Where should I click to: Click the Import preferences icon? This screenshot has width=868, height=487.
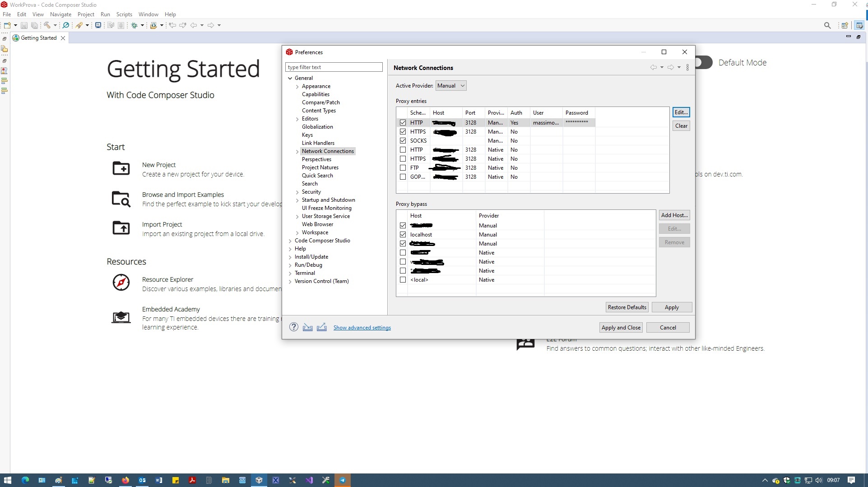[x=308, y=327]
